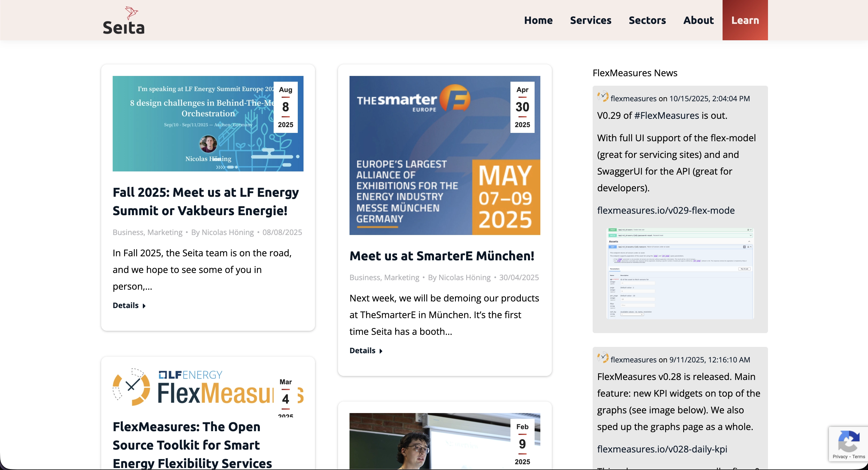Screen dimensions: 868x470
Task: Click 'V0.29 of #FlexMeasures is out.' text
Action: coord(662,115)
